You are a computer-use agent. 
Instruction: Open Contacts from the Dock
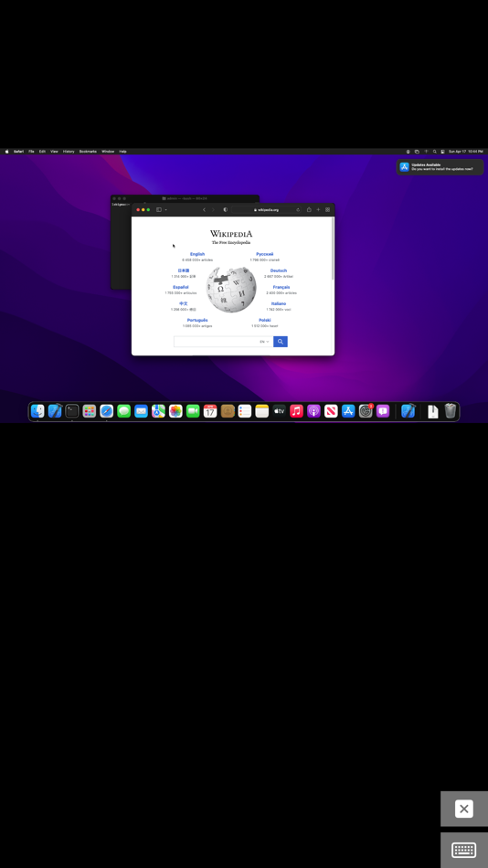(228, 411)
